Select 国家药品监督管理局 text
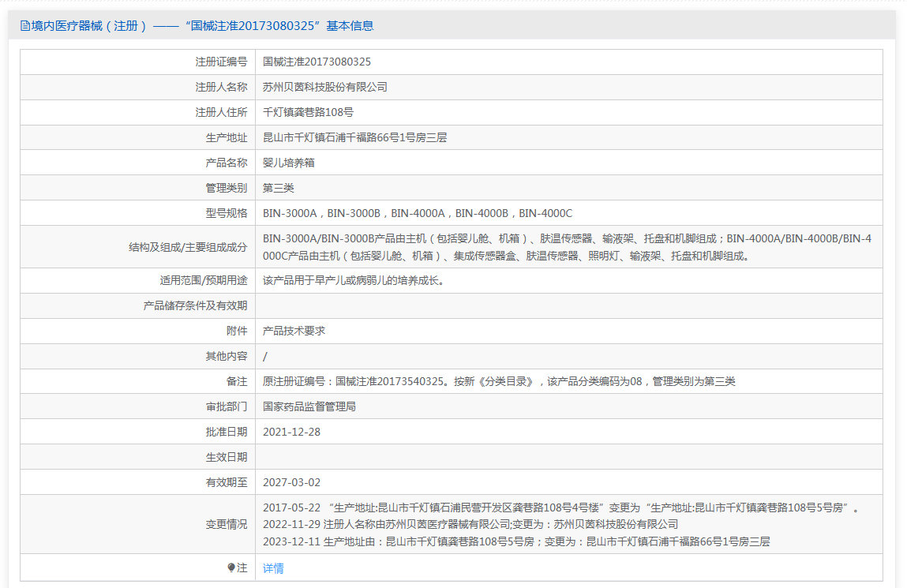 point(309,406)
